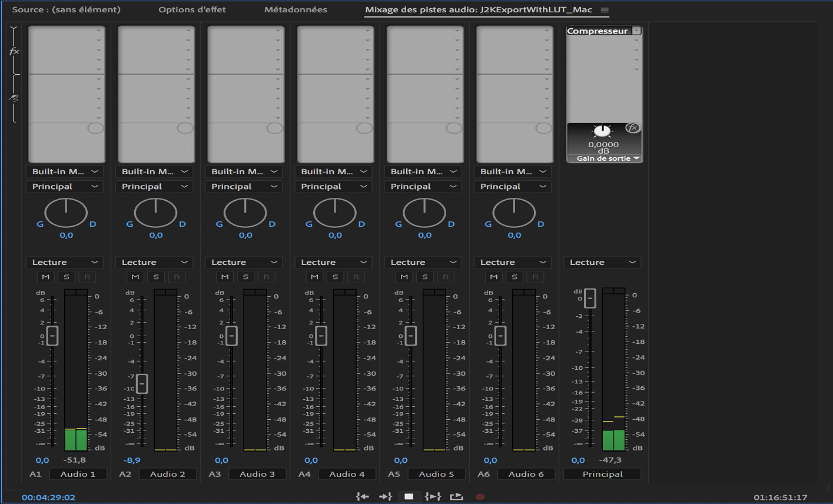This screenshot has height=504, width=833.
Task: Click the Compresseur output gain knob
Action: (x=602, y=131)
